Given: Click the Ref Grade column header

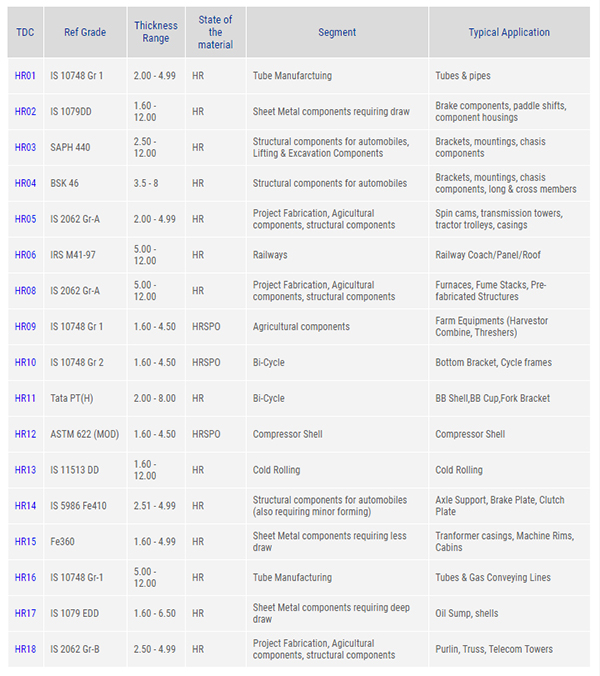Looking at the screenshot, I should click(85, 32).
